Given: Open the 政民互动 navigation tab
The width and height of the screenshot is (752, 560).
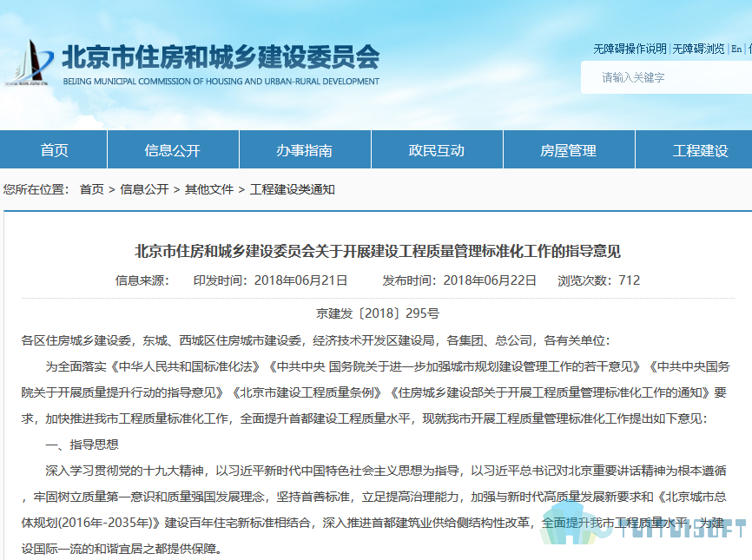Looking at the screenshot, I should [x=437, y=150].
